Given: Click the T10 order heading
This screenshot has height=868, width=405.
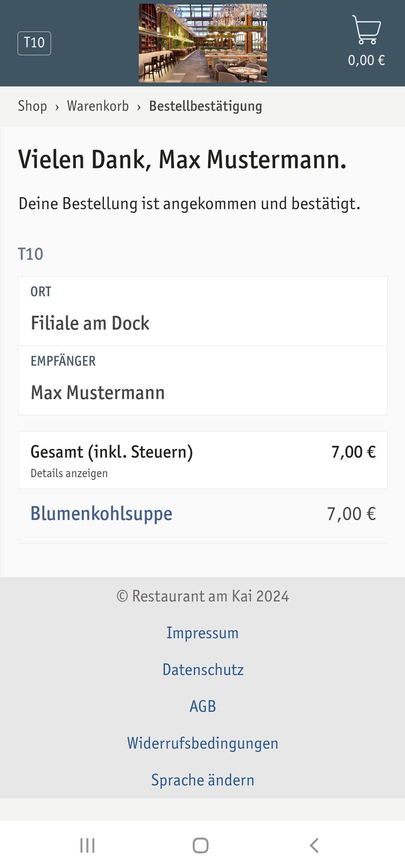Looking at the screenshot, I should tap(31, 254).
